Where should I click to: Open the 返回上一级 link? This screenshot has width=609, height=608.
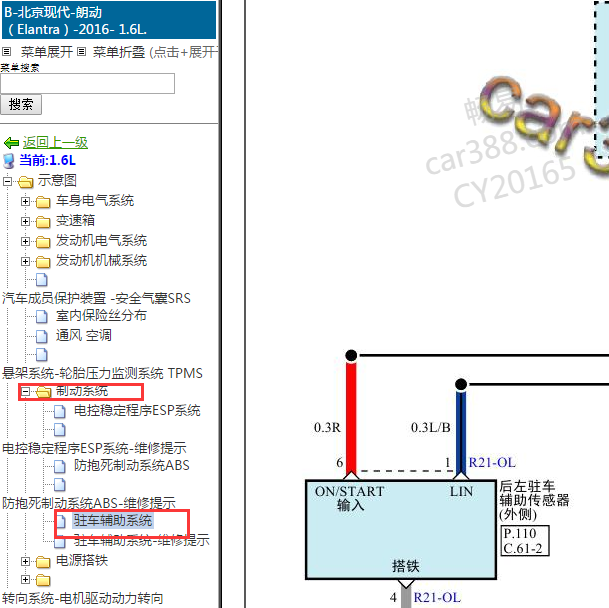click(55, 143)
